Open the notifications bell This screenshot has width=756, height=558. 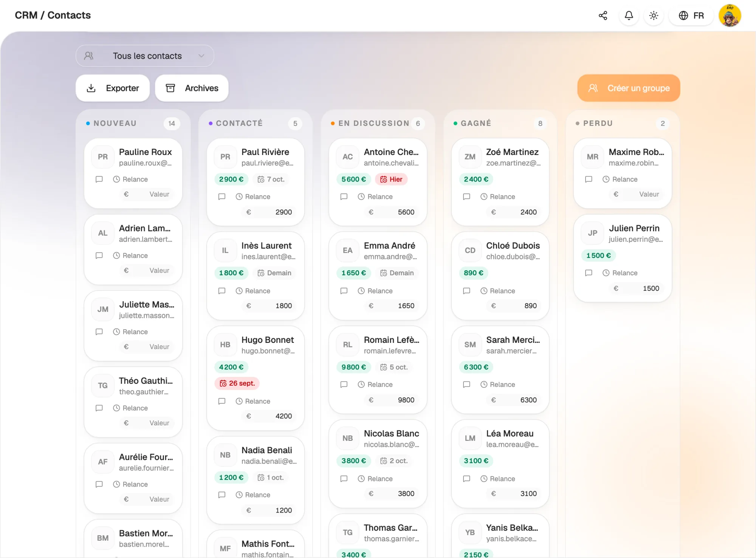[629, 15]
